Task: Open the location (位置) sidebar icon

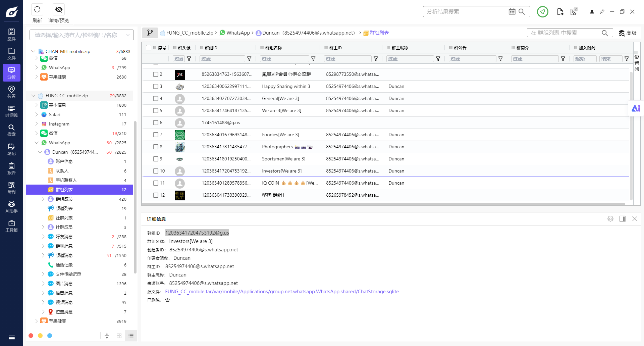Action: (x=11, y=92)
